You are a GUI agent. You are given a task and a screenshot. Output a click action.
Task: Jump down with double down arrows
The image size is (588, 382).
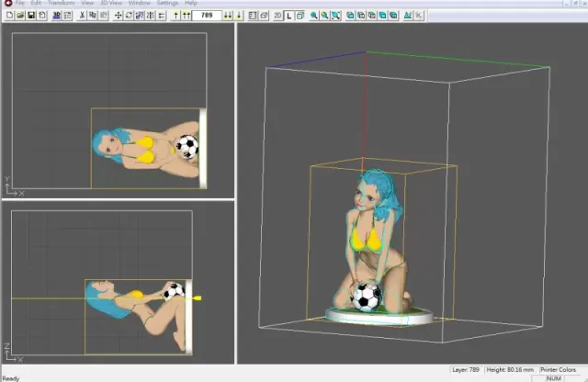pyautogui.click(x=228, y=16)
